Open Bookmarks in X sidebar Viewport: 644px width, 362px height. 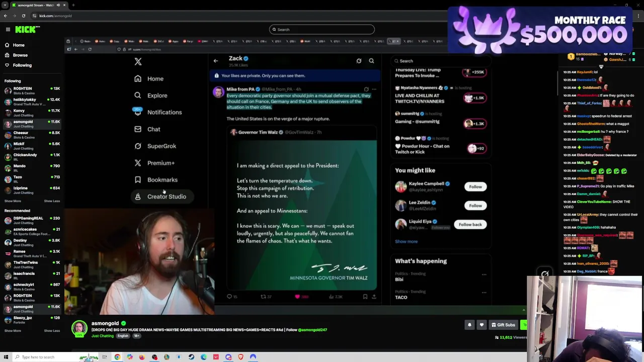click(156, 180)
